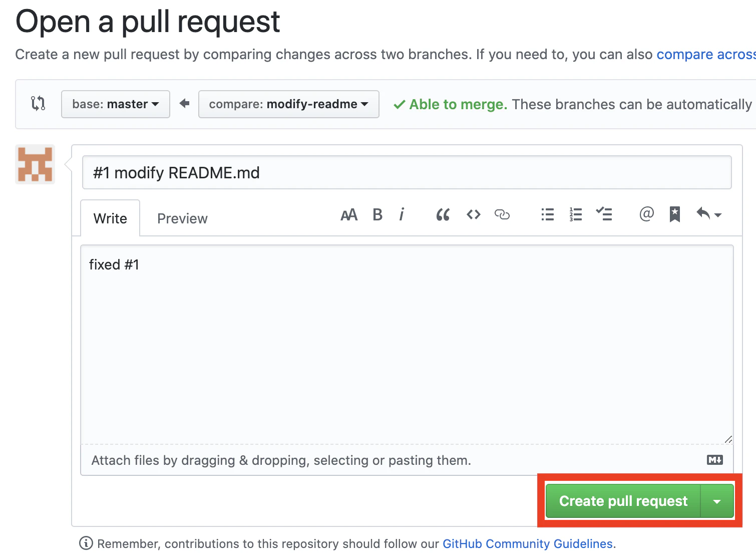Expand Create pull request options arrow

717,501
